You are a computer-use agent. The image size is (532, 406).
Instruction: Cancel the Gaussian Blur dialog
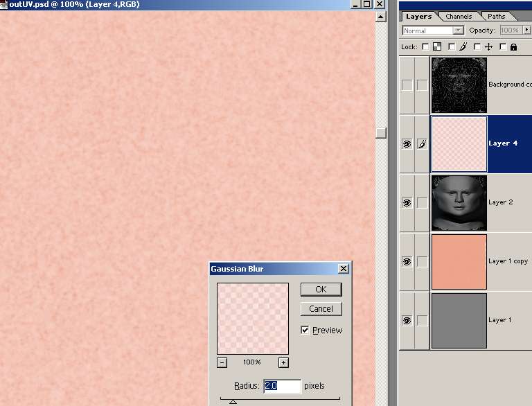point(321,309)
